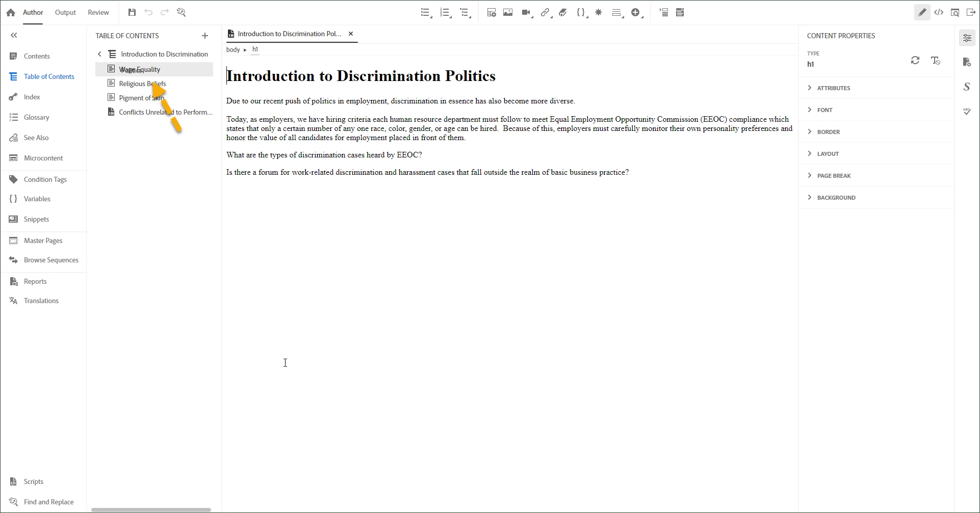The width and height of the screenshot is (980, 513).
Task: Close the Introduction to Discrimination Pol... tab
Action: (x=351, y=34)
